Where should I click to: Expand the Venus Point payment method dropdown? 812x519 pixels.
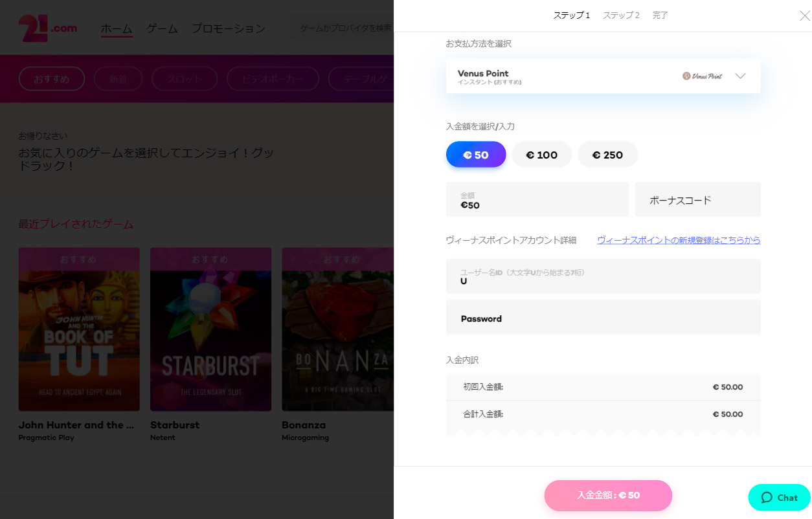[x=603, y=76]
